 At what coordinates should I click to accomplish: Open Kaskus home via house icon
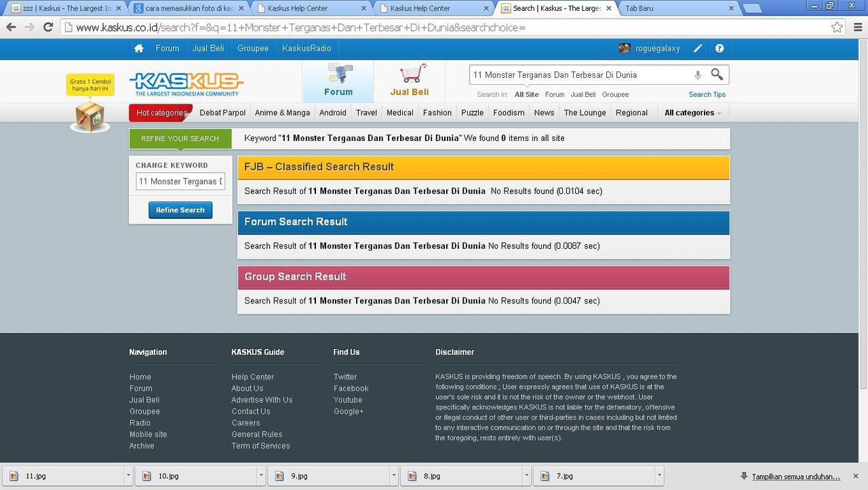139,48
